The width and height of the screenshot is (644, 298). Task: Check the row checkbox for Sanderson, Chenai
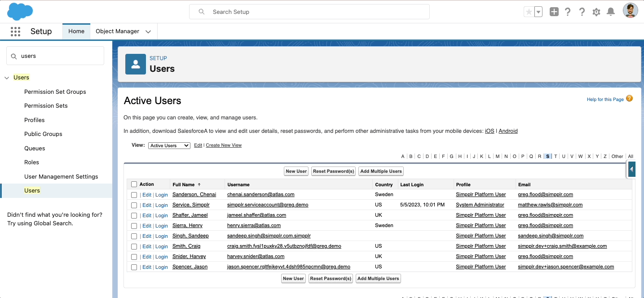coord(133,194)
